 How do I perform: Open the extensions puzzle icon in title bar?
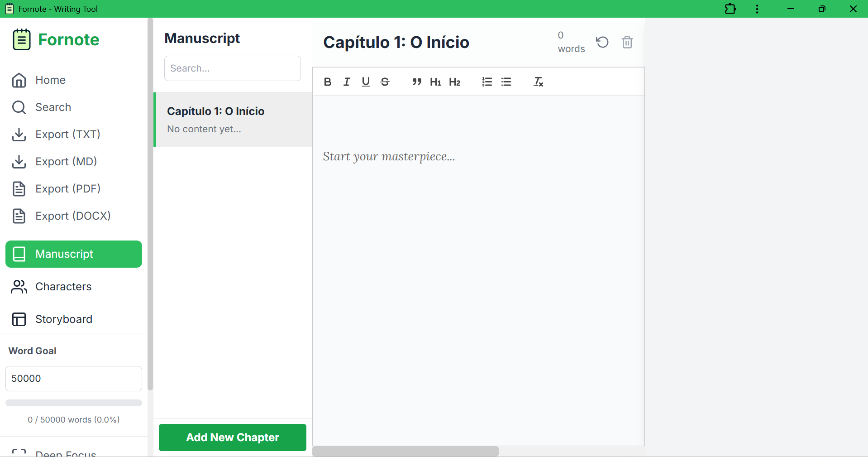tap(730, 9)
